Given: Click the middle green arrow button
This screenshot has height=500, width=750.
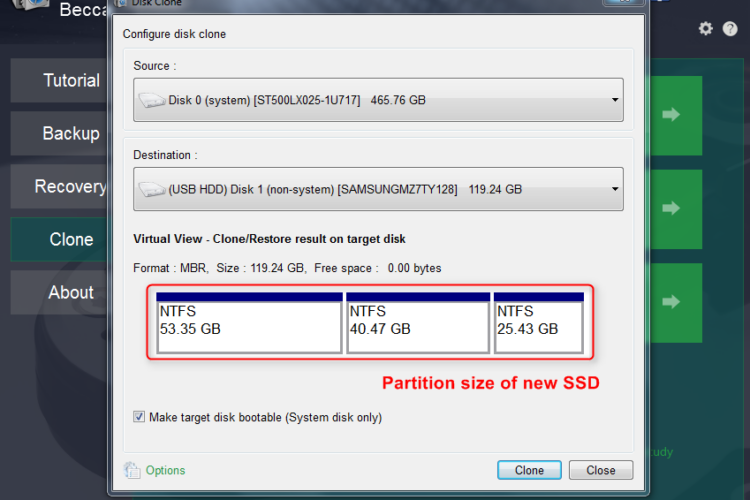Looking at the screenshot, I should [x=671, y=208].
